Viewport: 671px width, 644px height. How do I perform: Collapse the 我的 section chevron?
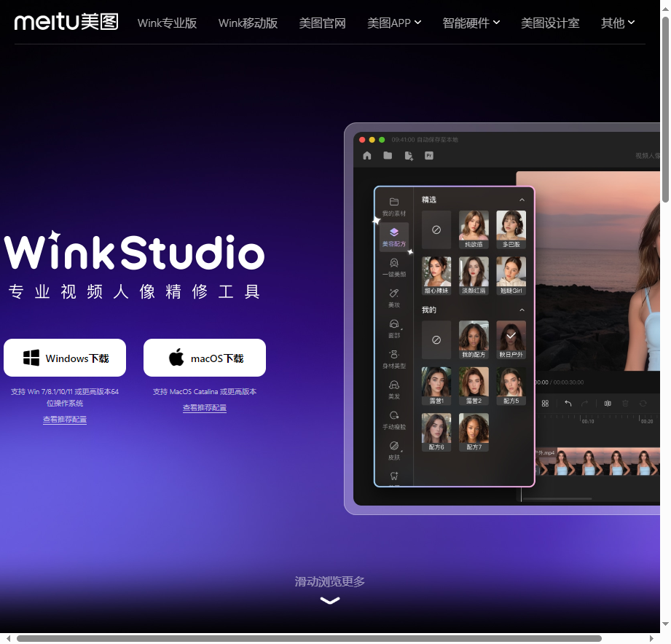(522, 310)
